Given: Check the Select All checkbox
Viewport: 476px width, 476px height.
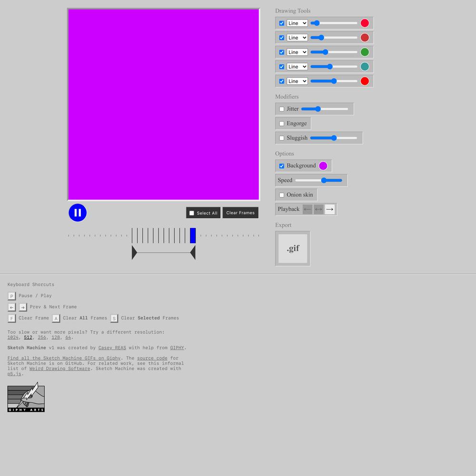Looking at the screenshot, I should pyautogui.click(x=191, y=213).
